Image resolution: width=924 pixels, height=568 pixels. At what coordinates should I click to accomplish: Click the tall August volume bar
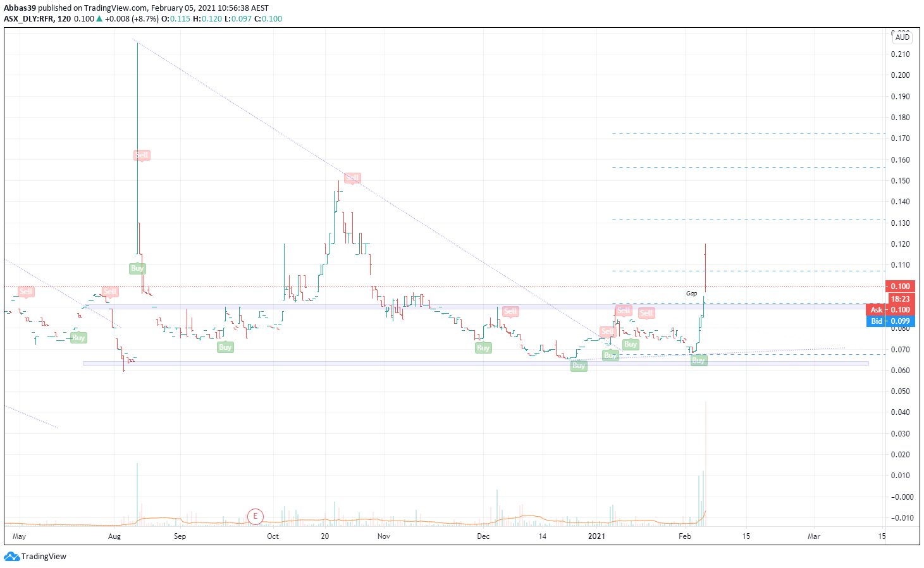[137, 495]
